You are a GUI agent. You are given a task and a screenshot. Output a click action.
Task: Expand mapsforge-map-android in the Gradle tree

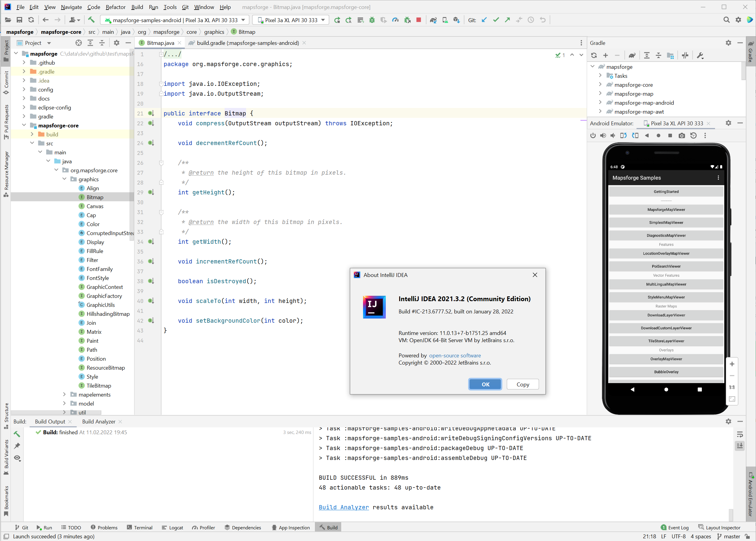600,103
